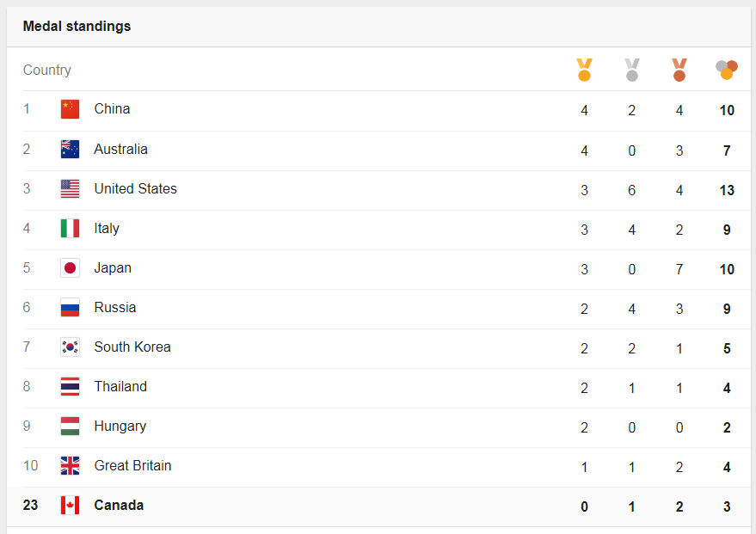
Task: Open the Italy country row
Action: (x=107, y=229)
